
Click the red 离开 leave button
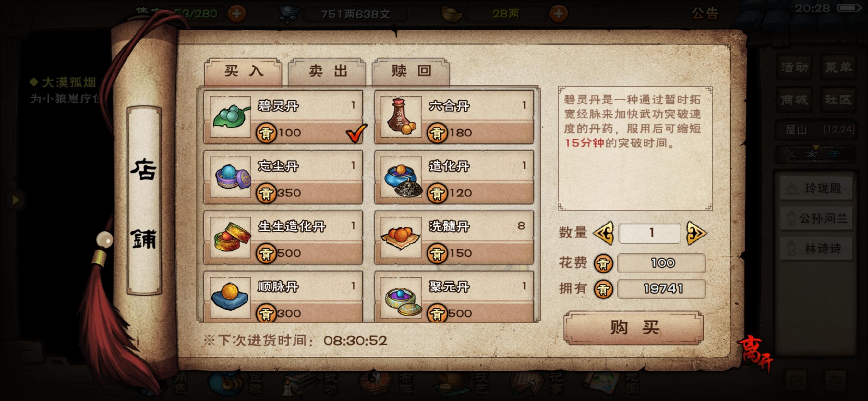click(x=755, y=352)
